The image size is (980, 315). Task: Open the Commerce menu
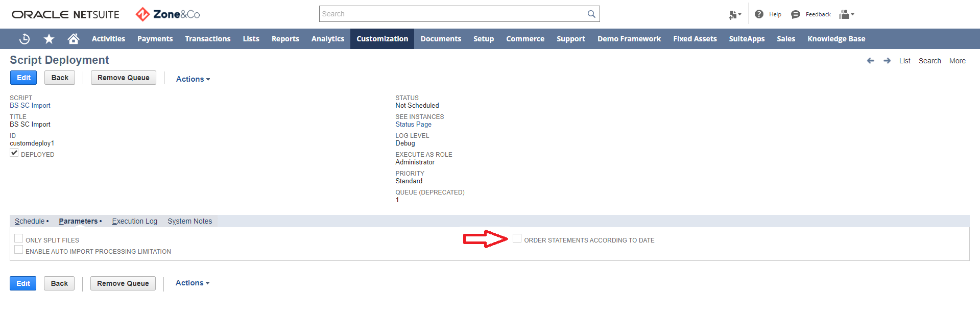pyautogui.click(x=525, y=39)
